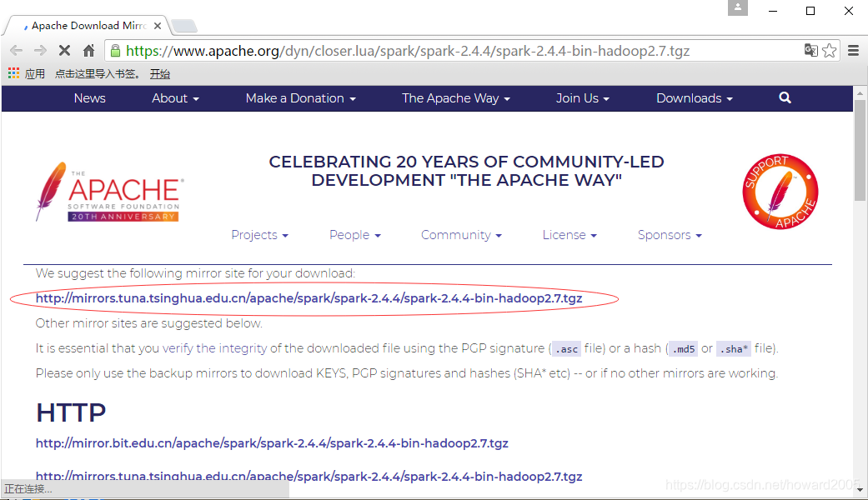Expand the Projects dropdown
Screen dimensions: 868x500
[x=259, y=235]
